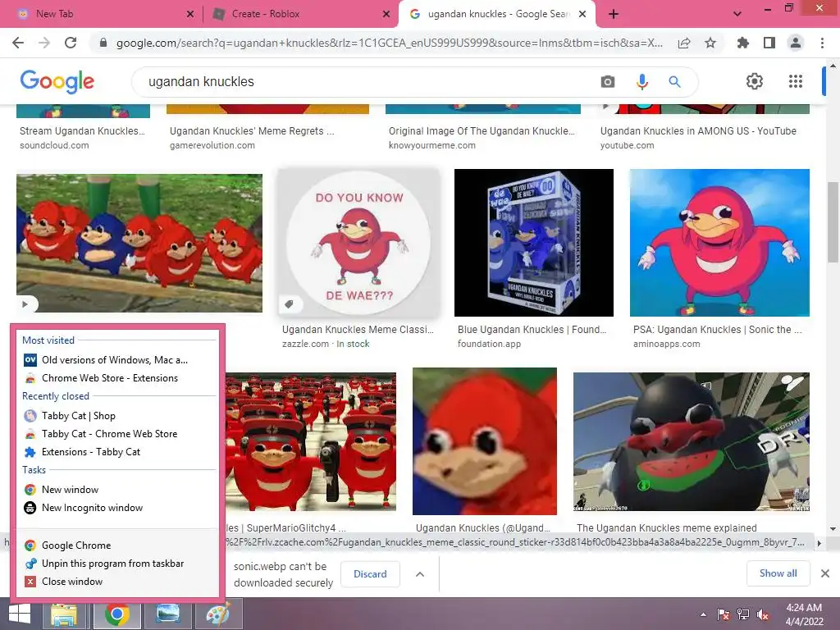
Task: Open the watermelon Knuckles meme explained image
Action: (691, 441)
